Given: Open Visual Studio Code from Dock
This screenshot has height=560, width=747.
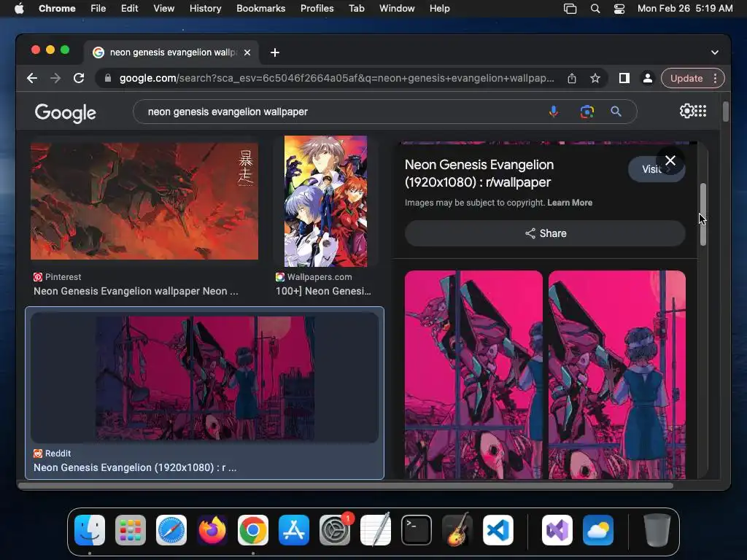Looking at the screenshot, I should click(498, 530).
